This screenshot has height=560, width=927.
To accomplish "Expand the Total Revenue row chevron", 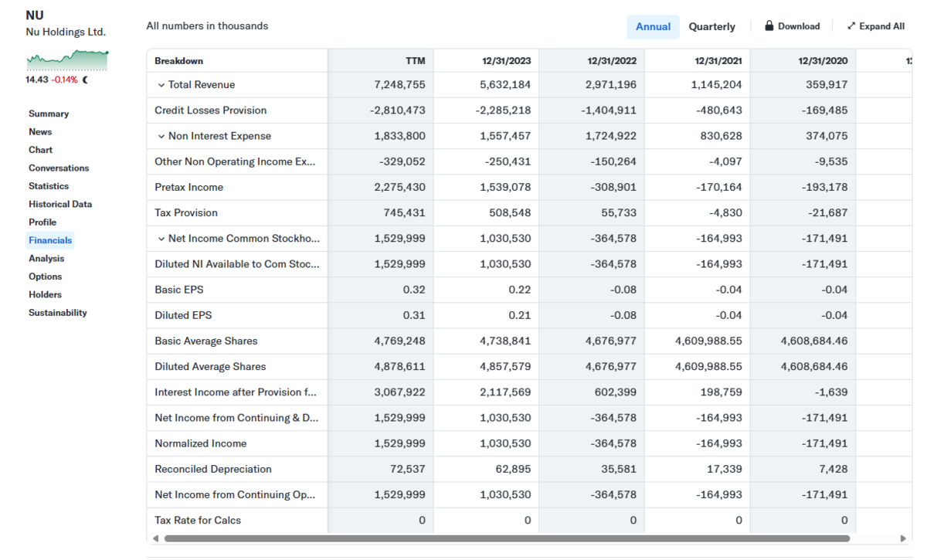I will tap(161, 85).
